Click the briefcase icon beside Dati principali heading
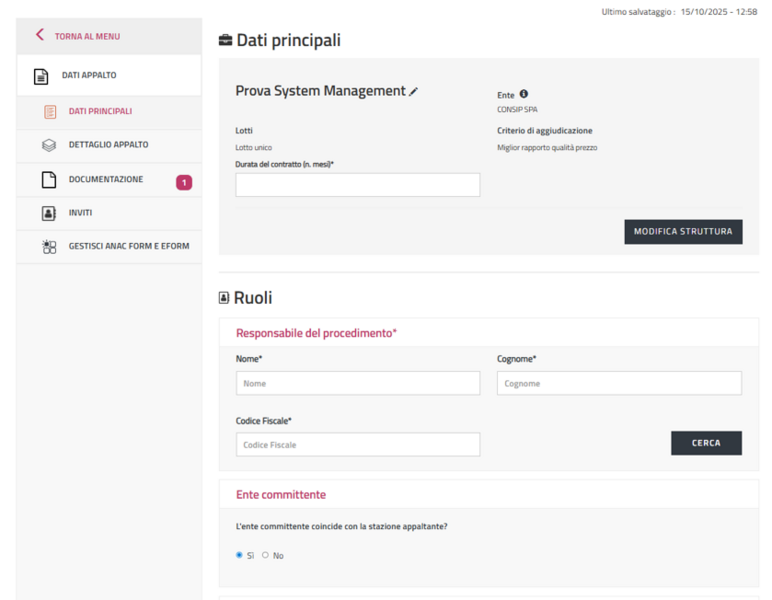 point(225,40)
